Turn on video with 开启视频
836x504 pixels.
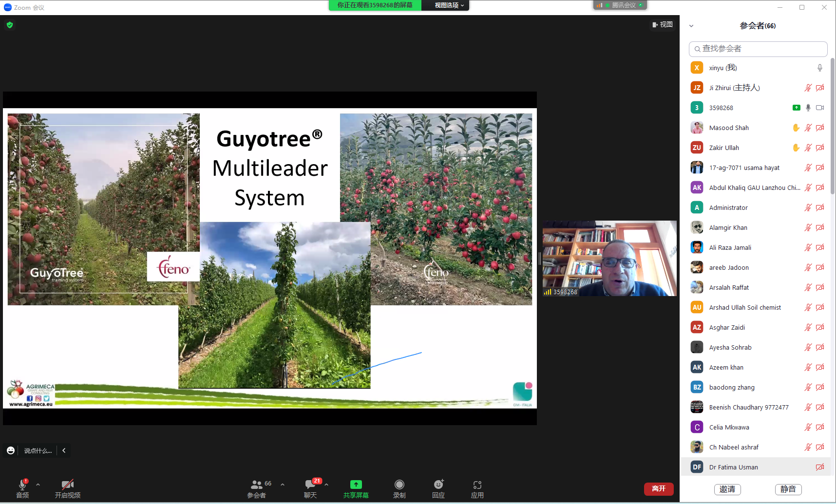coord(67,485)
